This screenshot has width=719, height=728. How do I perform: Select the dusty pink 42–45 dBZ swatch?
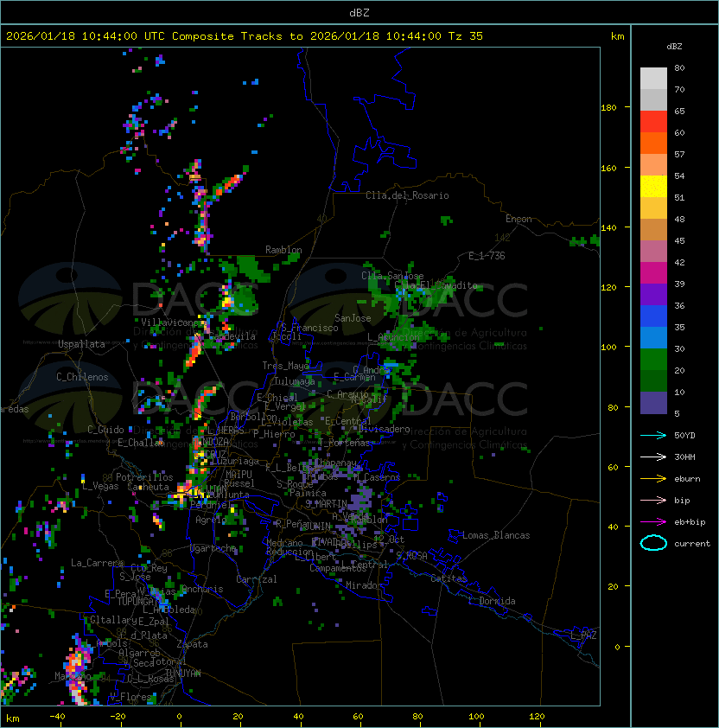coord(653,252)
